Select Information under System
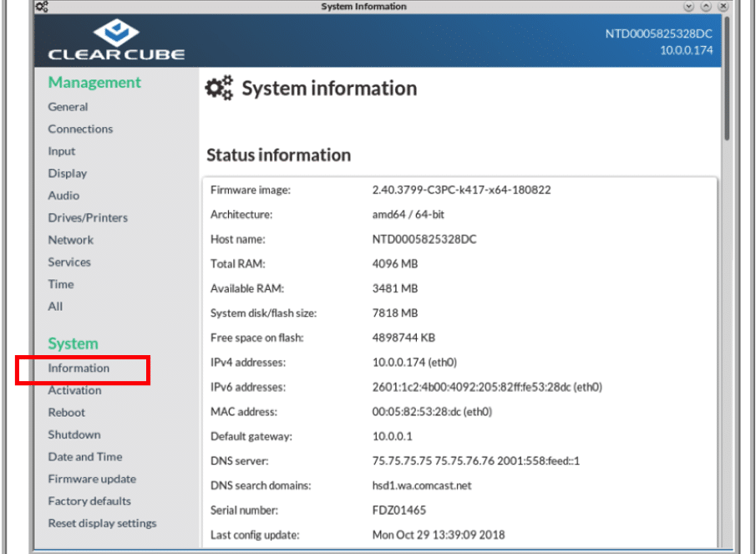Screen dimensions: 756x554 (79, 368)
